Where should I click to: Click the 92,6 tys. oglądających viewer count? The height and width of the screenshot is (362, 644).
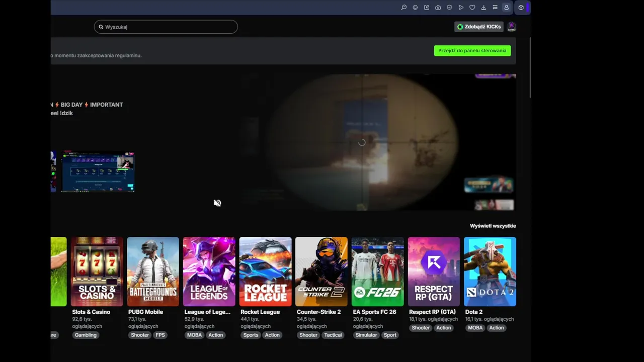click(87, 322)
